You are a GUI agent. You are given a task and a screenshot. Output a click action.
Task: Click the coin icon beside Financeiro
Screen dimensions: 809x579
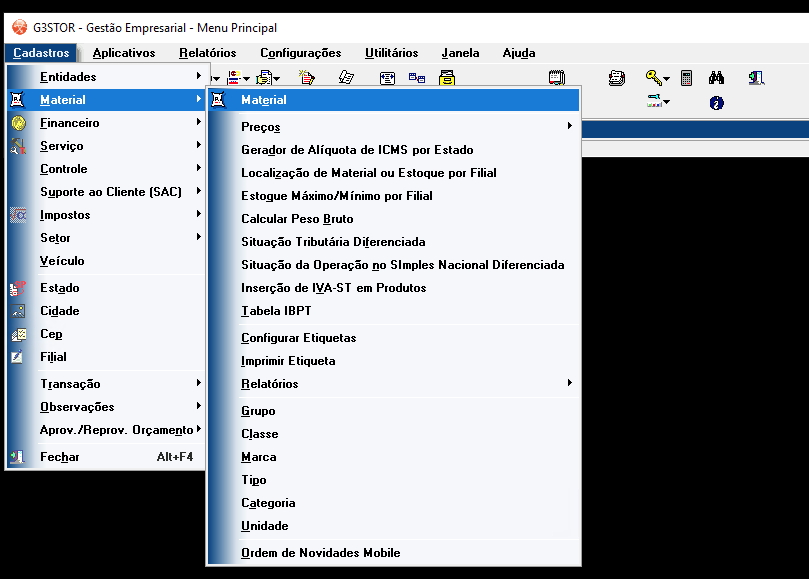(x=18, y=123)
